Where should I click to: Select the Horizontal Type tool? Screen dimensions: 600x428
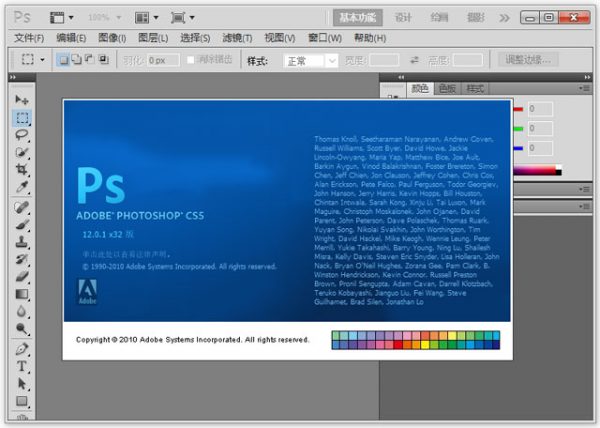click(22, 366)
